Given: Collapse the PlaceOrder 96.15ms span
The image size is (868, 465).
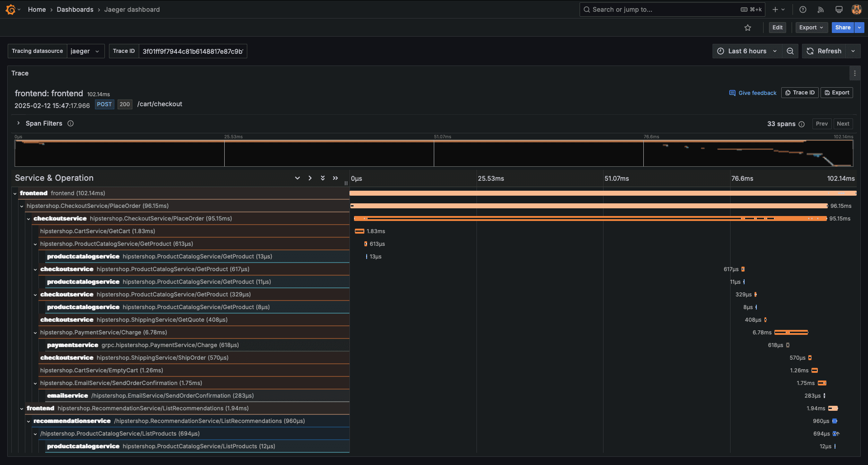Looking at the screenshot, I should tap(22, 206).
